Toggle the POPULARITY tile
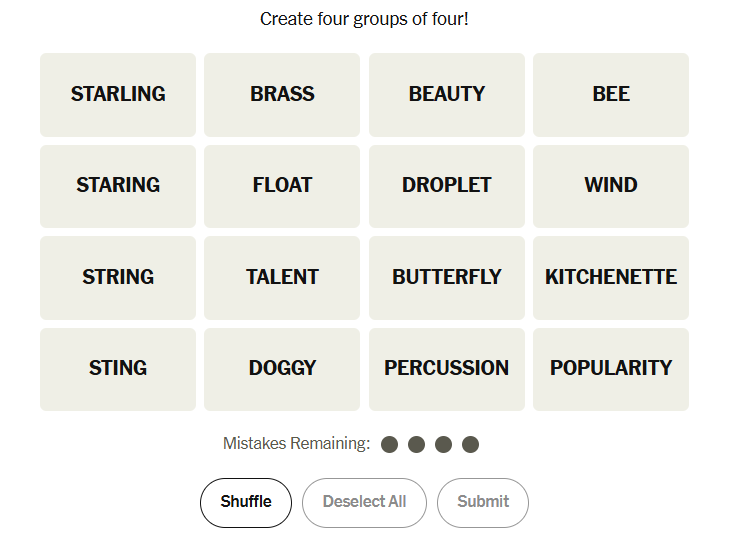This screenshot has height=556, width=730. pyautogui.click(x=610, y=369)
